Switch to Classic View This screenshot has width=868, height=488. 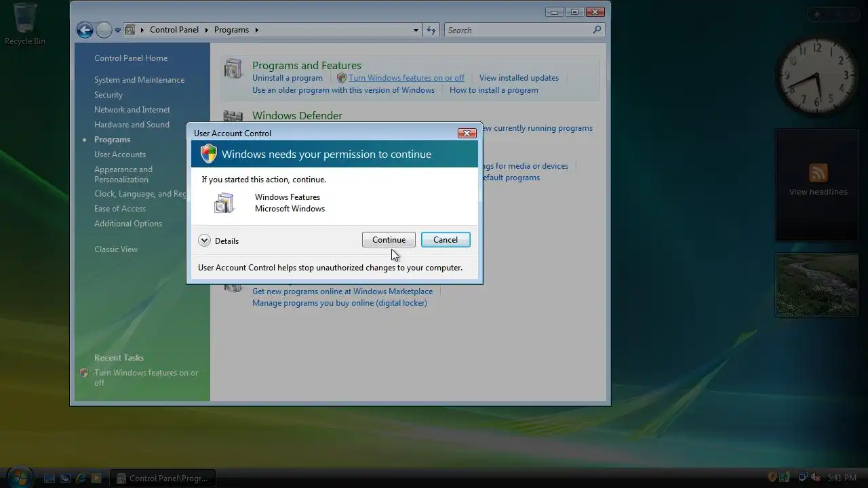pos(116,249)
